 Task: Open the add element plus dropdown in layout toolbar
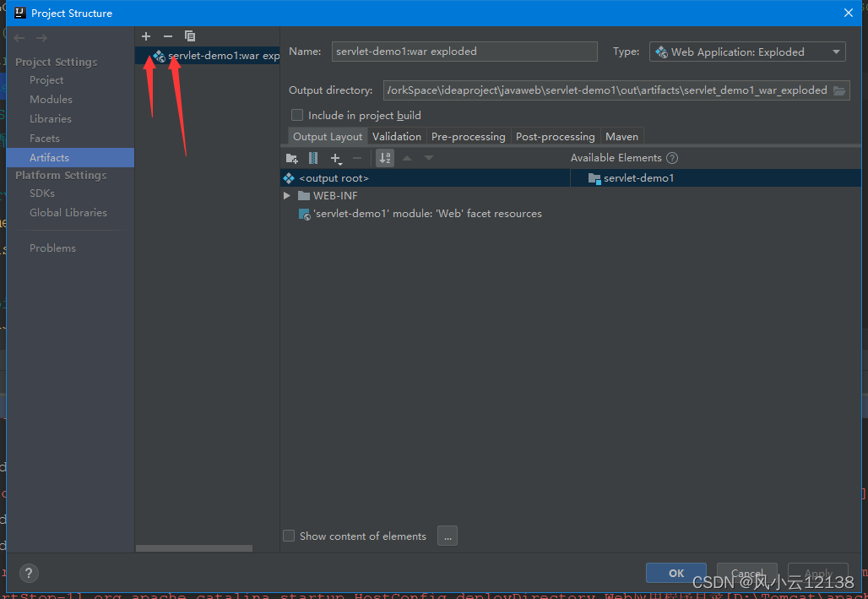[x=335, y=158]
